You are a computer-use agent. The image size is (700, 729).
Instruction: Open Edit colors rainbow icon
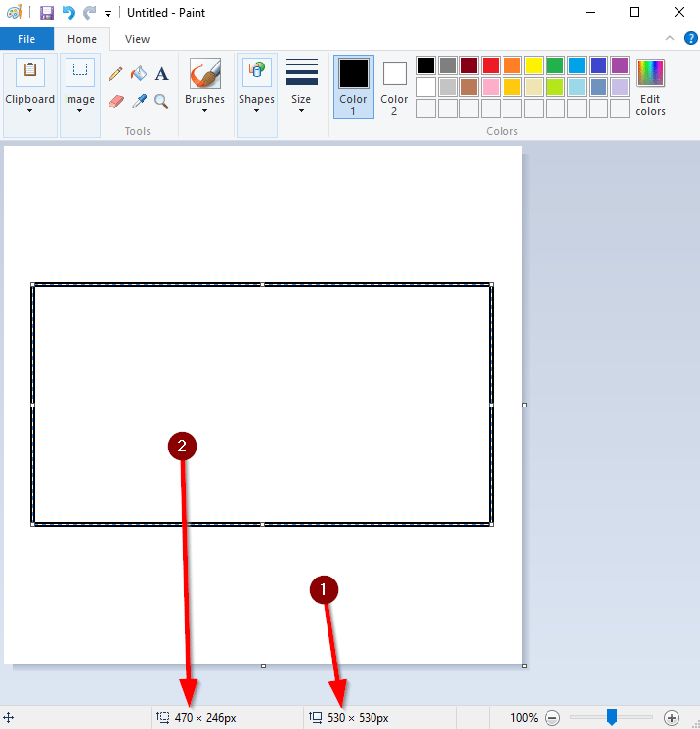click(x=650, y=73)
